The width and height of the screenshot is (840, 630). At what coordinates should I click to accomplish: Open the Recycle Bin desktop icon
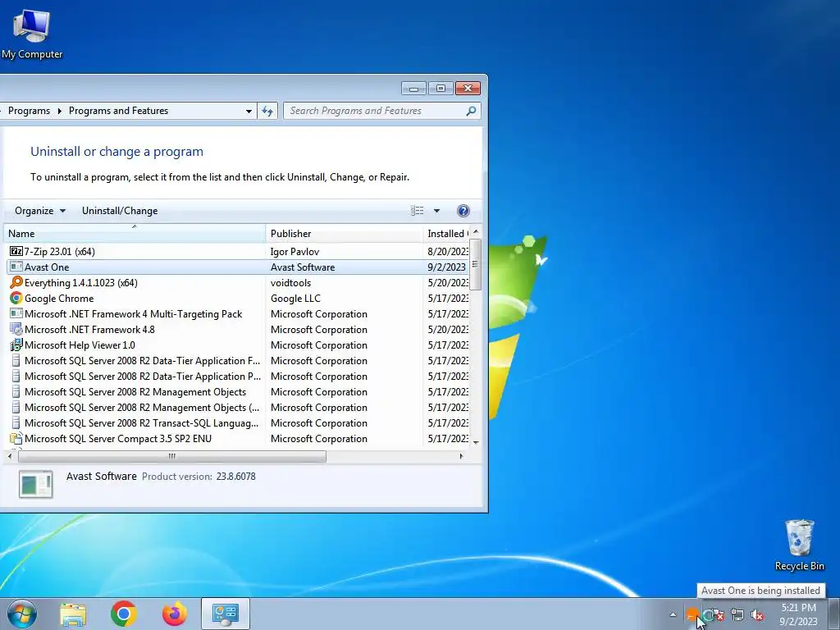point(799,545)
